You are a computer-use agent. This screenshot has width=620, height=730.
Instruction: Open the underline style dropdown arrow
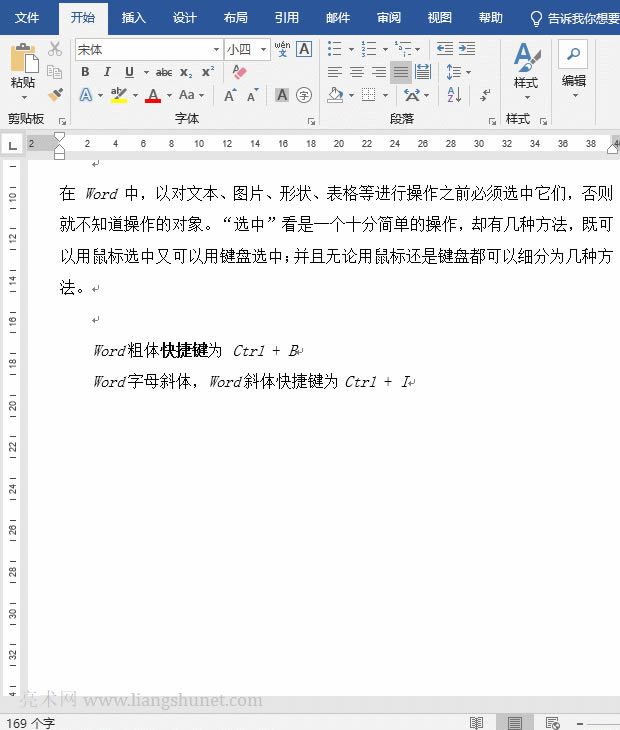pyautogui.click(x=146, y=72)
